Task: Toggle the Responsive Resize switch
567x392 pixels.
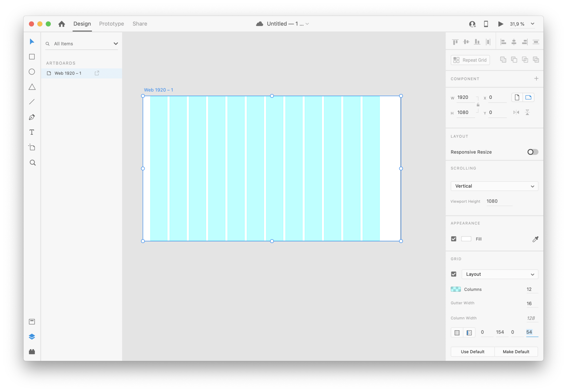Action: (532, 152)
